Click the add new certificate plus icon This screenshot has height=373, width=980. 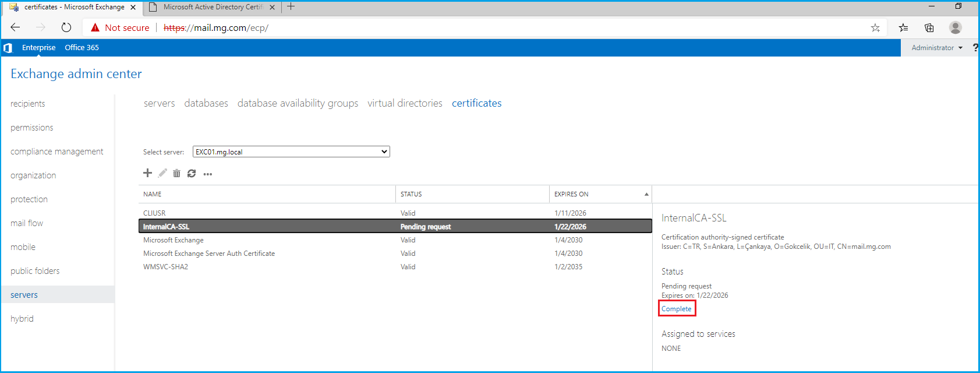click(147, 173)
